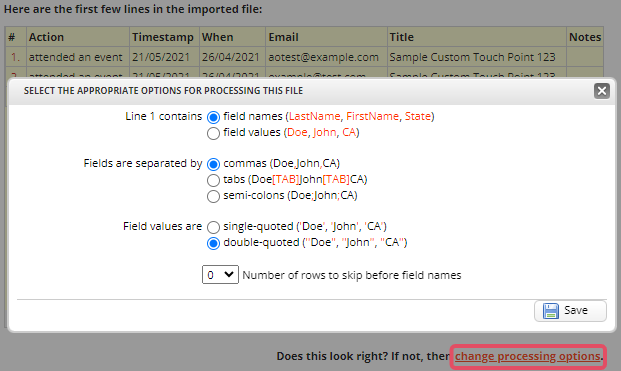The image size is (621, 371).
Task: Click the 'Line 1 contains' label
Action: [164, 116]
